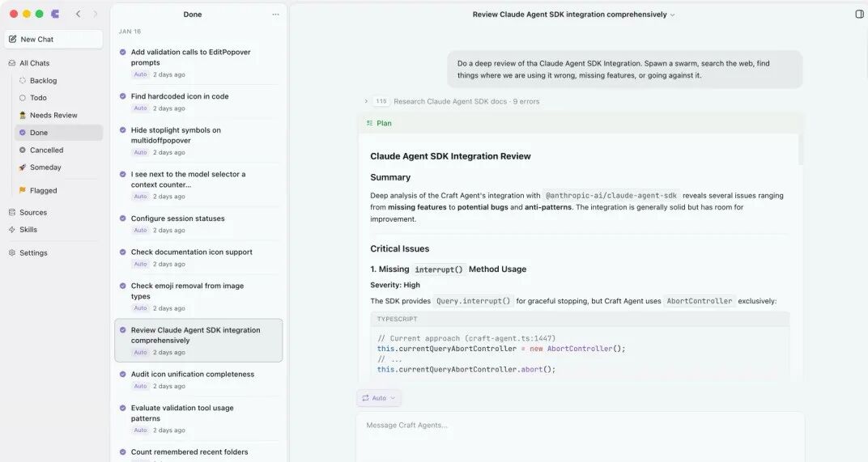The image size is (868, 462).
Task: Click Auto badge under Check documentation icon support
Action: (x=141, y=264)
